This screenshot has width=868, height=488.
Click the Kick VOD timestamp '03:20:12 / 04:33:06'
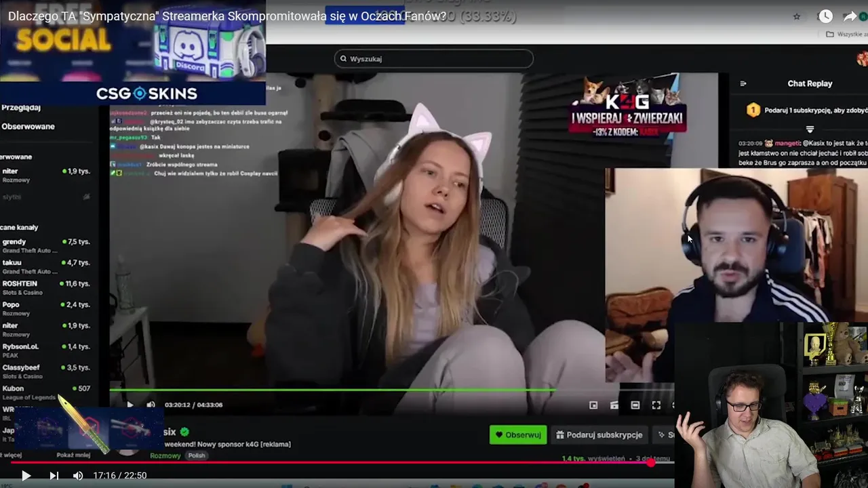(193, 405)
